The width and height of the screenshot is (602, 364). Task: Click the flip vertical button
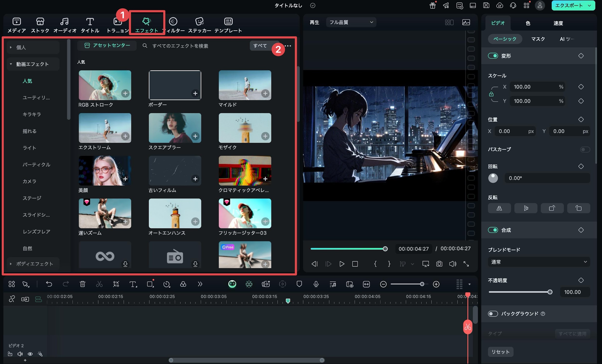coord(526,208)
